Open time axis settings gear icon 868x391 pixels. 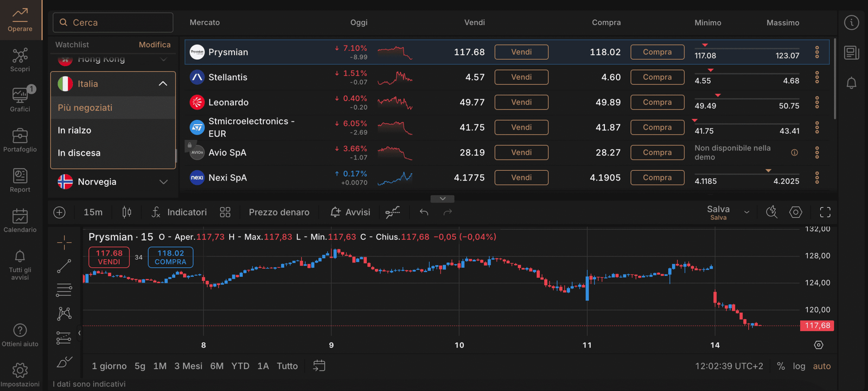coord(819,345)
